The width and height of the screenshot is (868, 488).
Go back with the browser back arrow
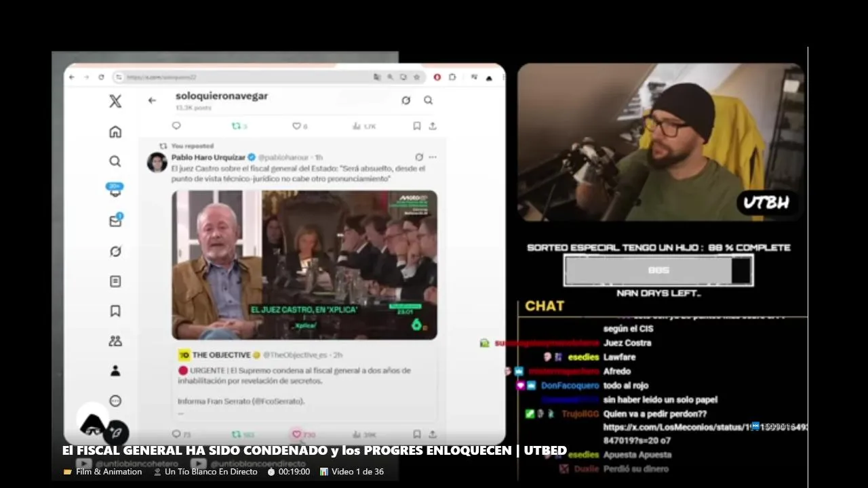click(72, 77)
